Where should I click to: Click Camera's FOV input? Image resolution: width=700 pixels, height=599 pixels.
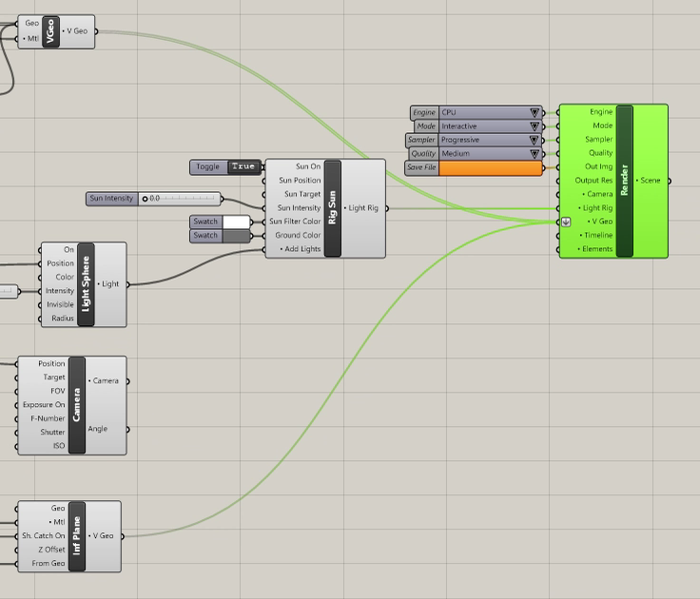[x=58, y=392]
